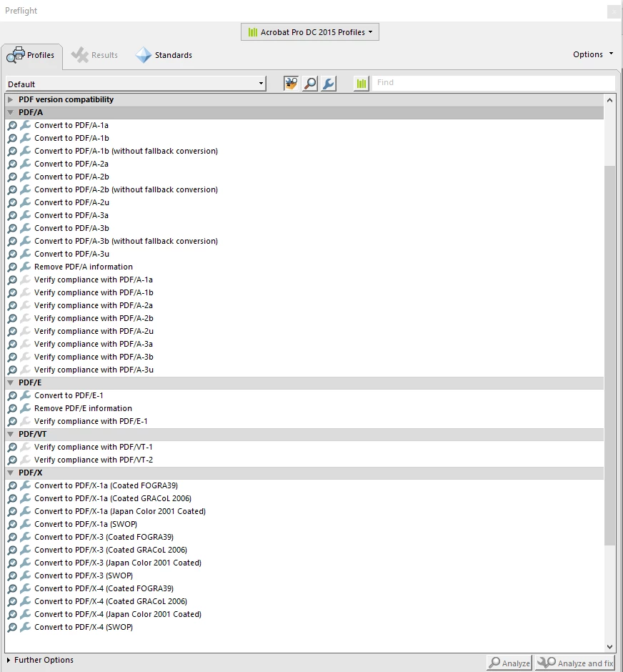The image size is (623, 672).
Task: Expand the PDF version compatibility group
Action: [x=10, y=99]
